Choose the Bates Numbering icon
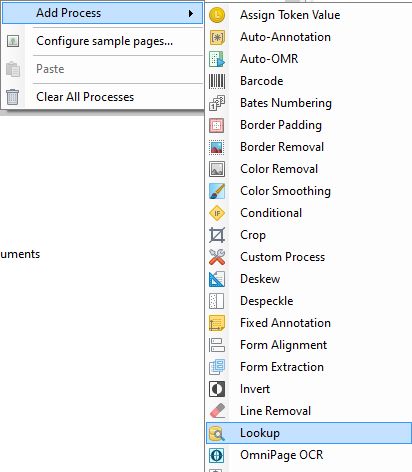Screen dimensions: 412x472 217,103
